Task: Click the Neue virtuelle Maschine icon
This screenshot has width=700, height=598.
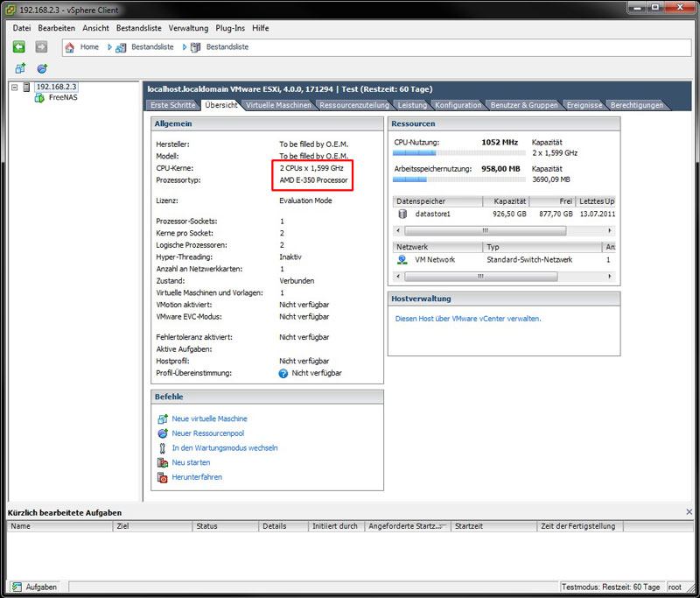Action: pos(163,419)
